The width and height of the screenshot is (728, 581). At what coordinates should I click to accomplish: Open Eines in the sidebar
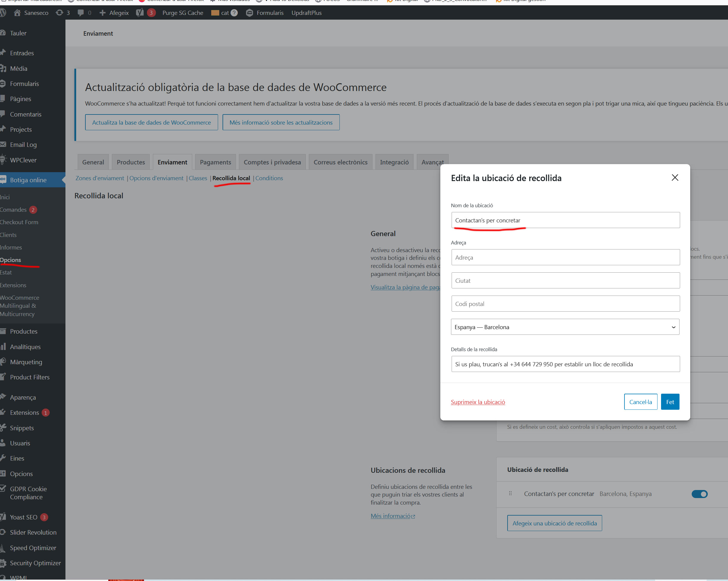(x=17, y=458)
